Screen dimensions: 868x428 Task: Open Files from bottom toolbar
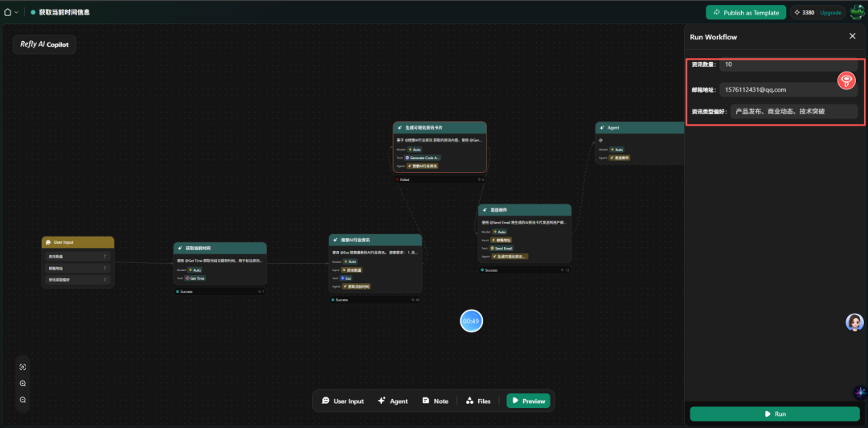click(x=478, y=401)
